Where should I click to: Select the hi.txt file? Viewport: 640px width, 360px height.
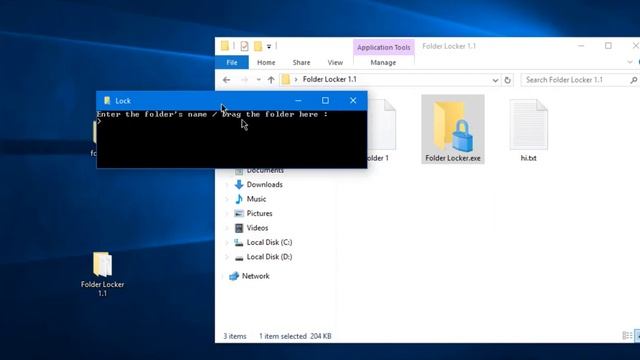[528, 130]
